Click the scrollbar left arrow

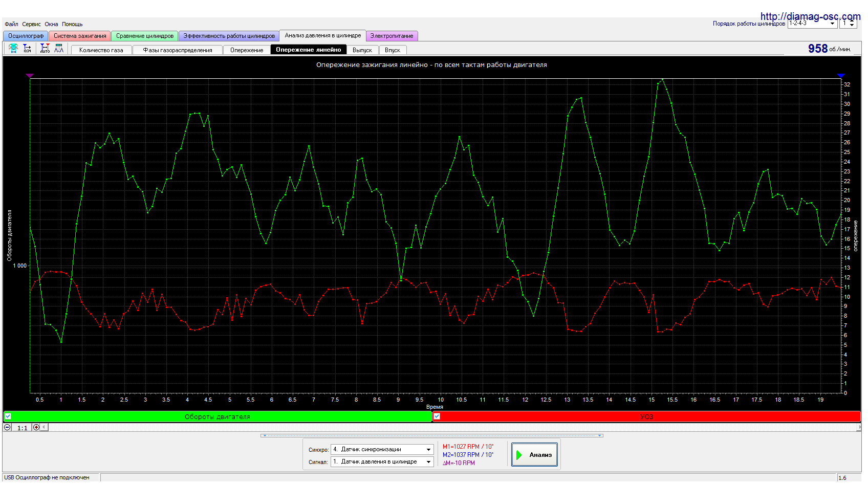pyautogui.click(x=45, y=427)
